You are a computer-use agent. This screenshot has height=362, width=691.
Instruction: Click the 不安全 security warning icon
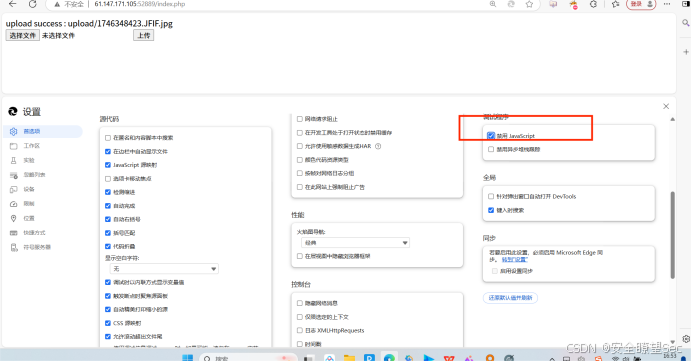point(57,4)
